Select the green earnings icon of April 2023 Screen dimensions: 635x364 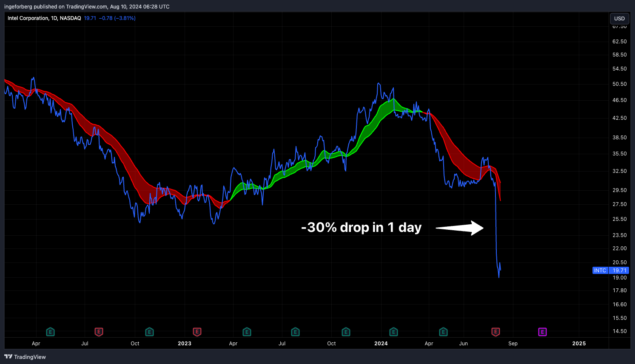[247, 332]
